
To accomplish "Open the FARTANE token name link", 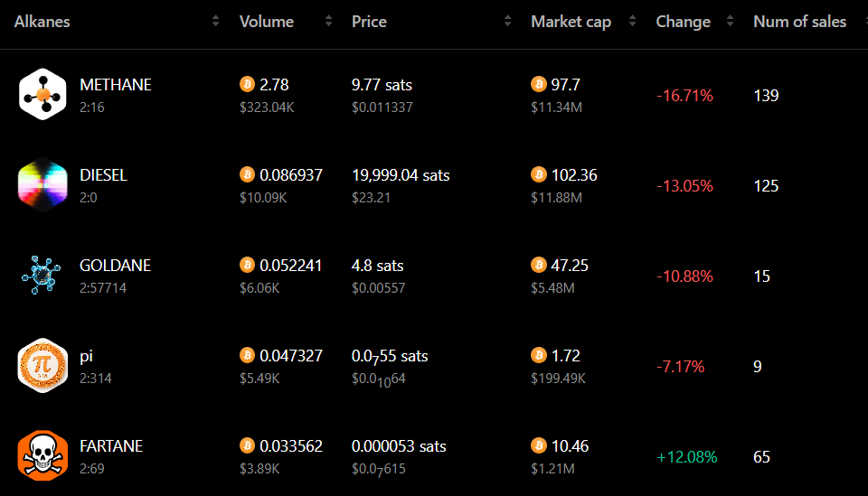I will coord(111,445).
